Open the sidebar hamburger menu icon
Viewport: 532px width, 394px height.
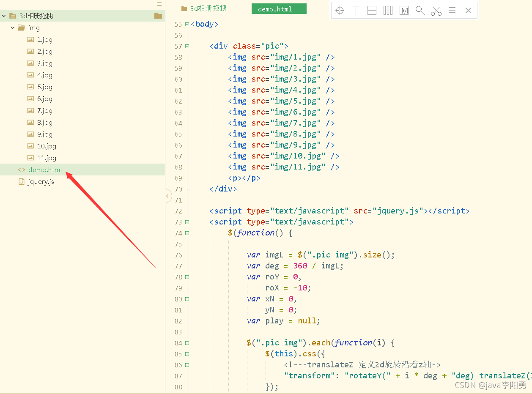pyautogui.click(x=159, y=4)
